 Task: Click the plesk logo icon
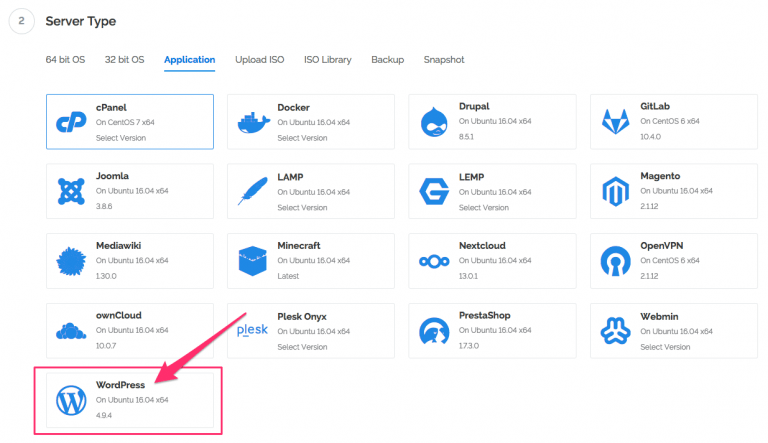point(252,330)
